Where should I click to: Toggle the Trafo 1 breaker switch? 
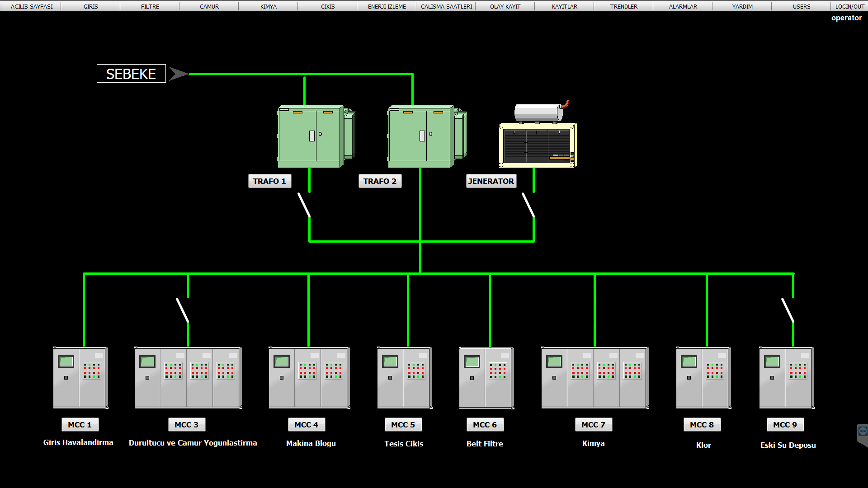[x=304, y=206]
